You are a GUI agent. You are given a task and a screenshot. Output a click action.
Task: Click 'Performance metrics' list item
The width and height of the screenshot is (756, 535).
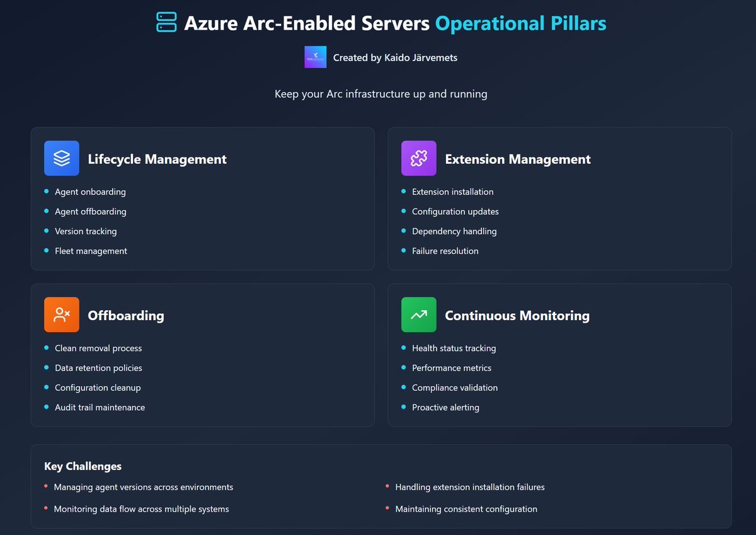click(x=452, y=368)
